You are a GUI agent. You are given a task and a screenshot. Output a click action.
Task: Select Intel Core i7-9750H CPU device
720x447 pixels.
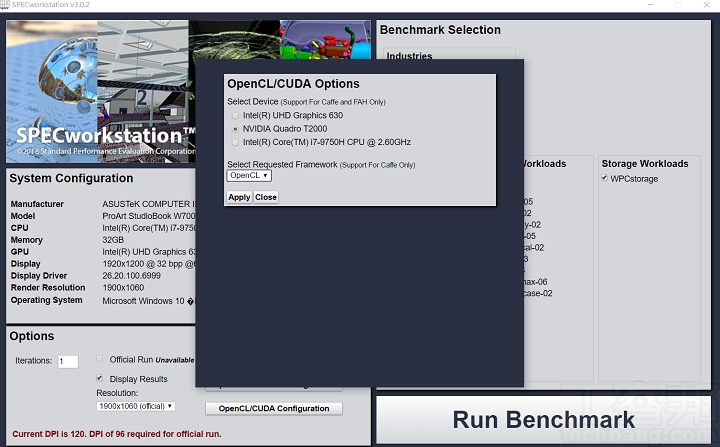235,142
